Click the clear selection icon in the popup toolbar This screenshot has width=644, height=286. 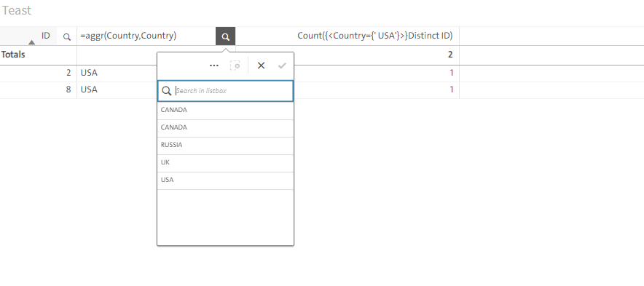235,65
